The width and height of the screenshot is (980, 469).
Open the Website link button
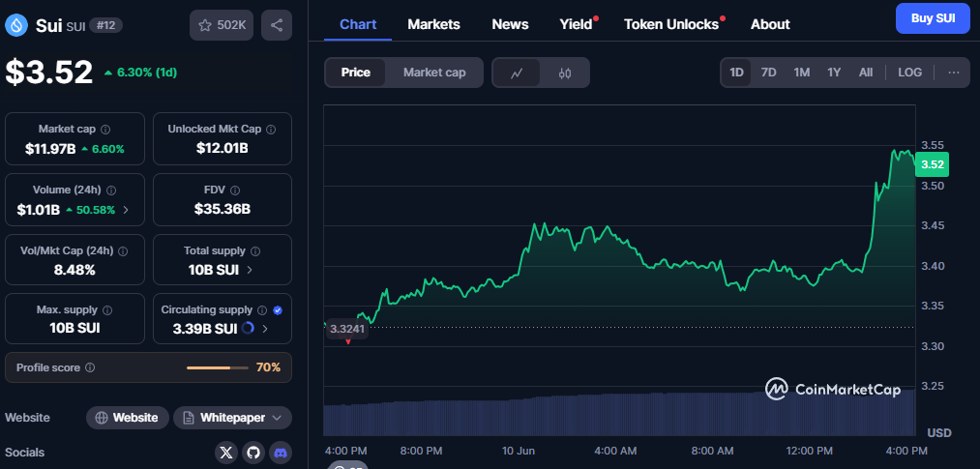coord(128,418)
